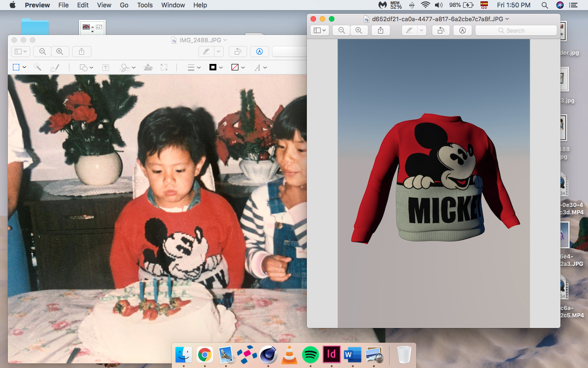Open the Help menu

[x=200, y=5]
